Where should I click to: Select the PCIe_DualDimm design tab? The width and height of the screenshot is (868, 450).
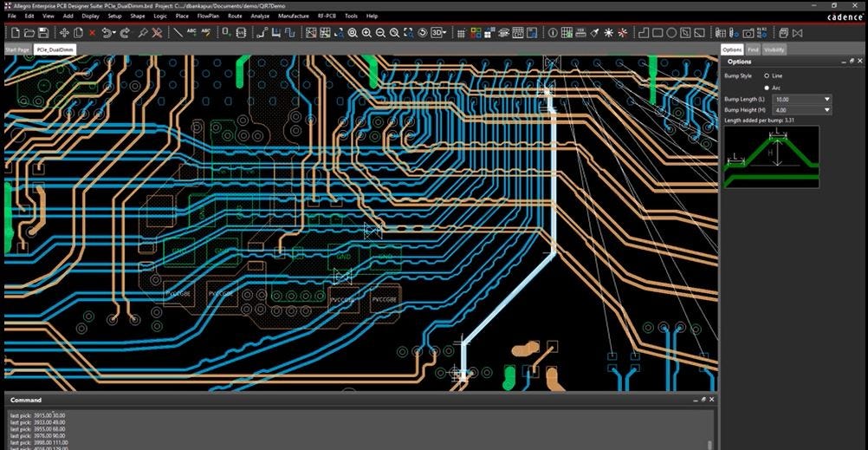coord(55,50)
